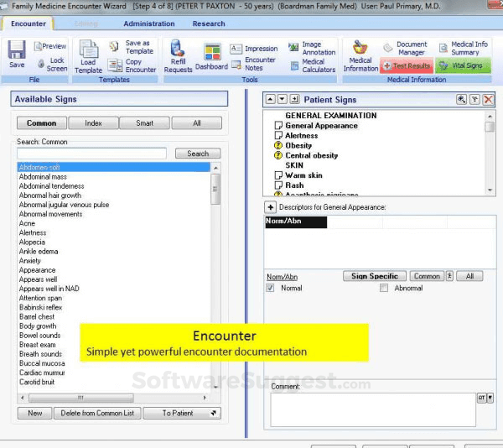The image size is (503, 448).
Task: Choose Save as Template
Action: (132, 47)
